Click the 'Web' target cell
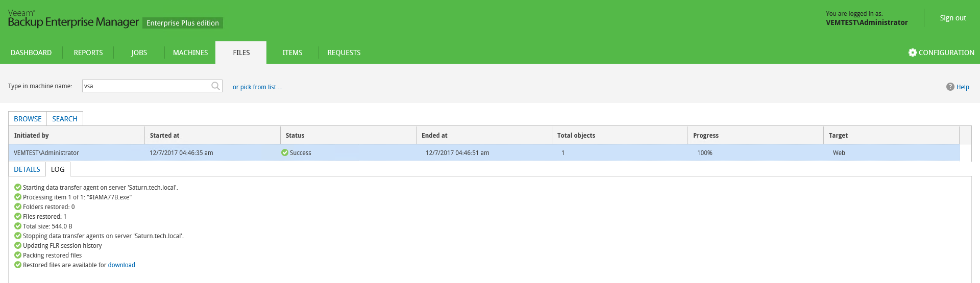980x283 pixels. (x=839, y=153)
